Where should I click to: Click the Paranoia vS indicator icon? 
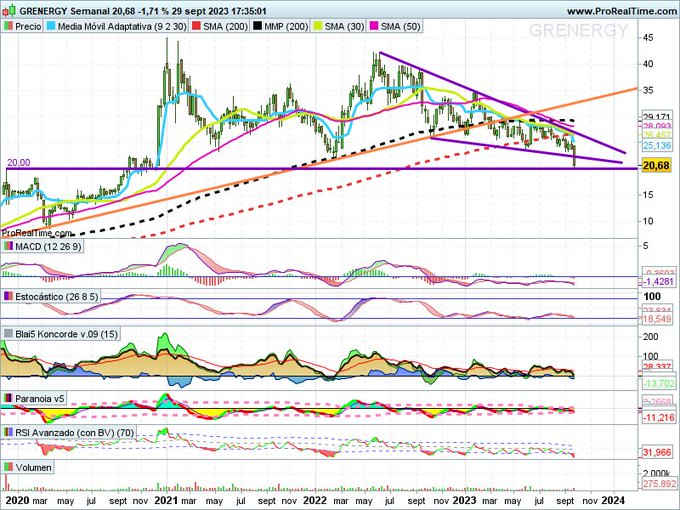click(8, 399)
